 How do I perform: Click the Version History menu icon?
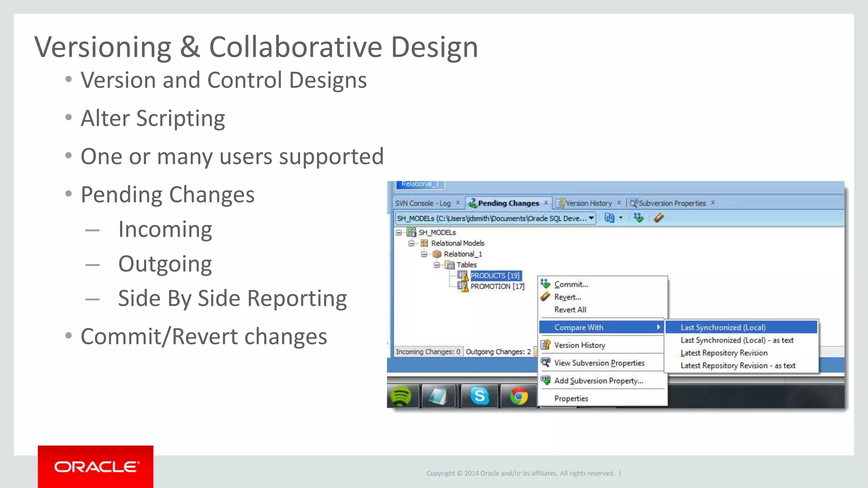545,345
